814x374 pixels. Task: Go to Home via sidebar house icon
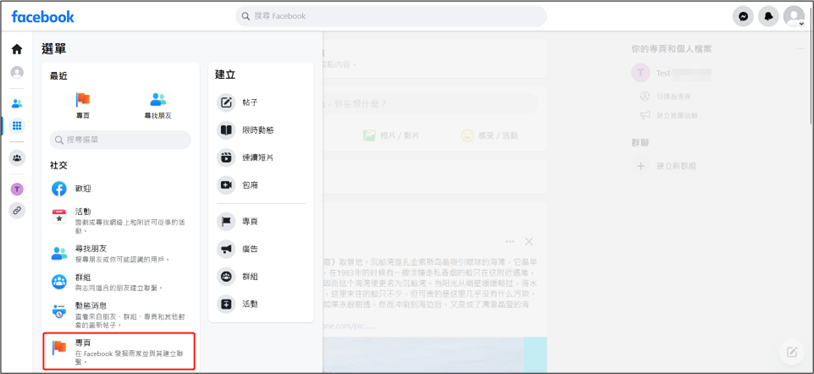(x=17, y=49)
